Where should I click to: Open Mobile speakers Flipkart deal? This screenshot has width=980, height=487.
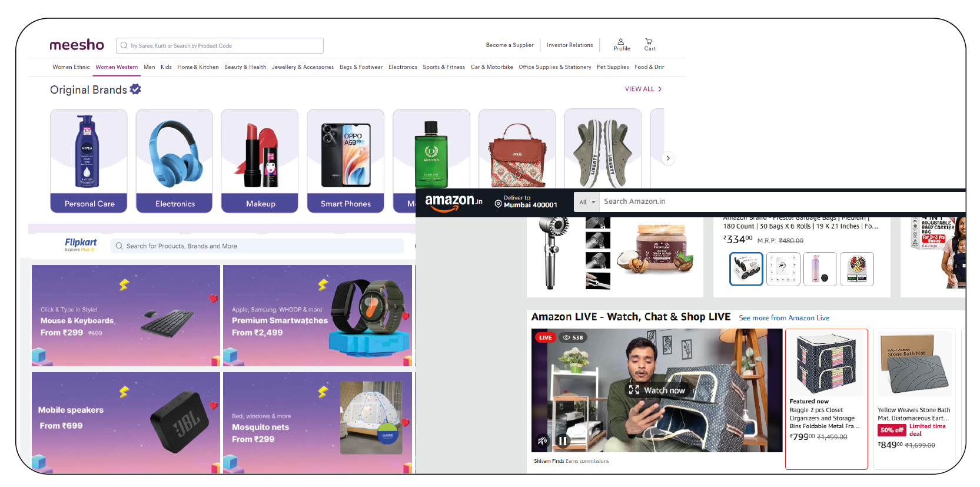[x=126, y=423]
